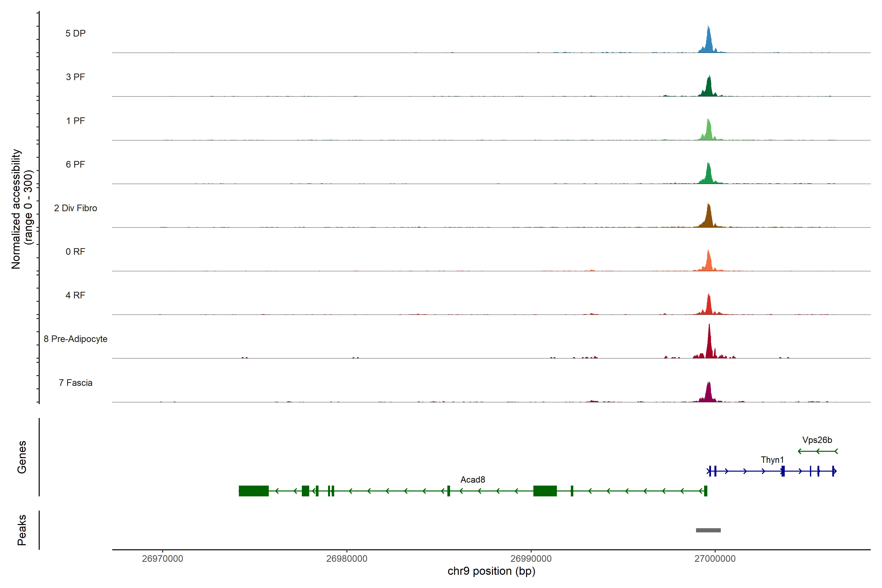The image size is (882, 588).
Task: Click the gray peak bar in Peaks track
Action: [708, 530]
